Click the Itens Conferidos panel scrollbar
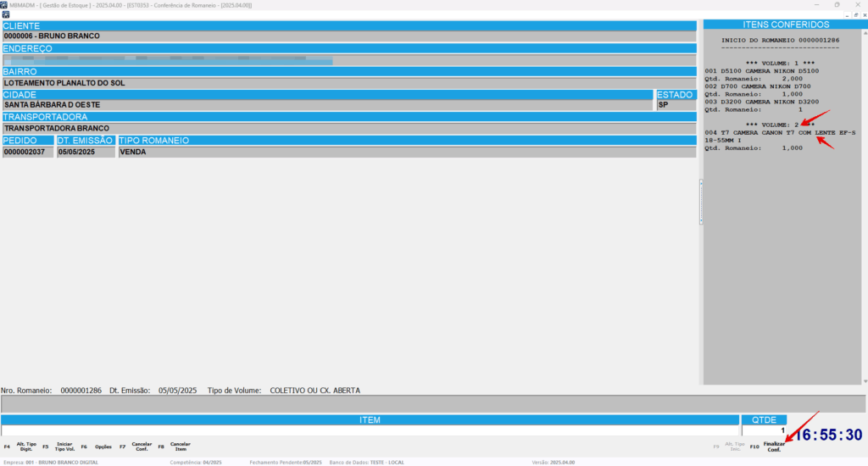 [x=865, y=207]
